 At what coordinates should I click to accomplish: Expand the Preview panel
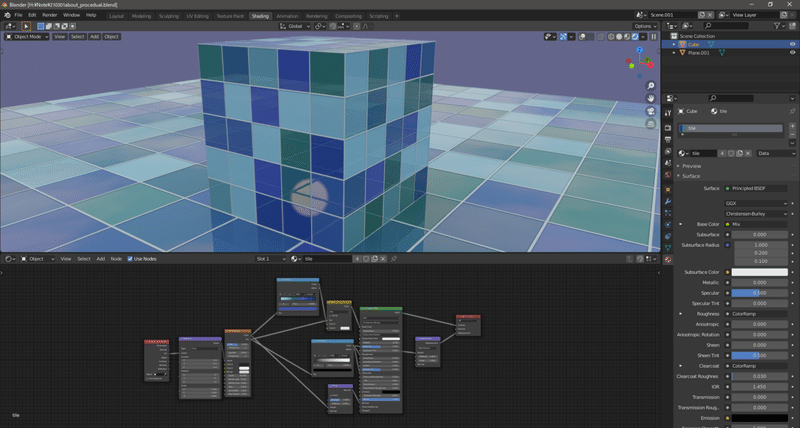(x=690, y=166)
